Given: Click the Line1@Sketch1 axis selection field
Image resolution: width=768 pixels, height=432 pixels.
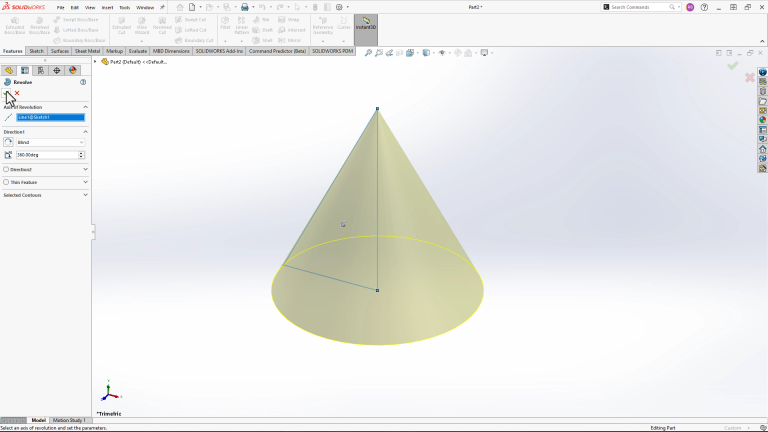Looking at the screenshot, I should click(50, 117).
